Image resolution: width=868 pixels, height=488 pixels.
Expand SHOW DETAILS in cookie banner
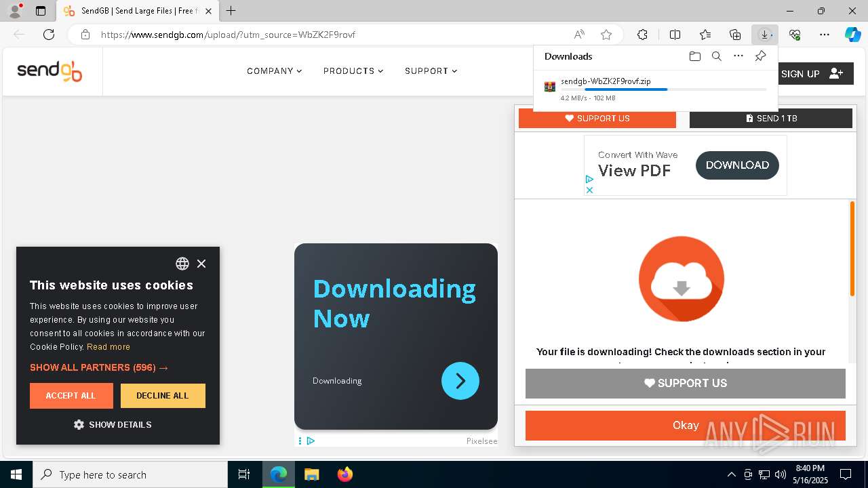point(113,425)
